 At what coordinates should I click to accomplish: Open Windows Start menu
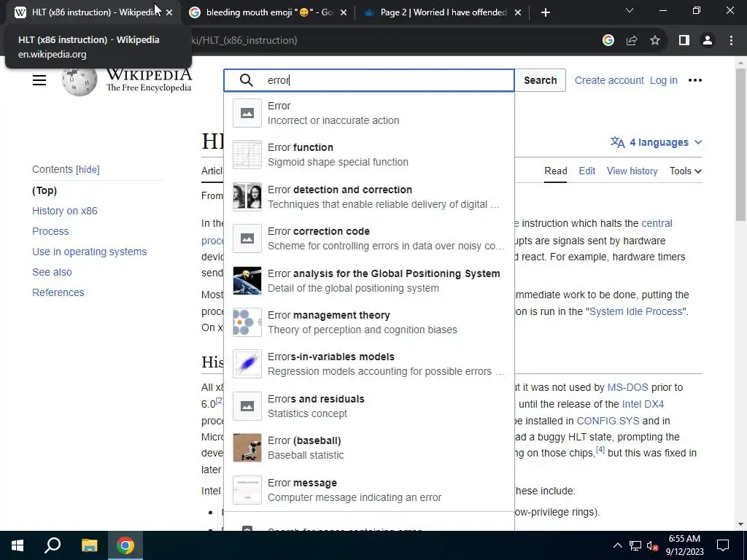pyautogui.click(x=18, y=545)
